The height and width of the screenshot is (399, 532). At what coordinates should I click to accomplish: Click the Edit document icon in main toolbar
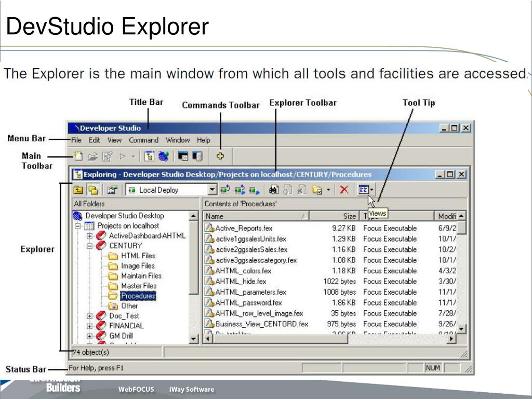coord(108,156)
